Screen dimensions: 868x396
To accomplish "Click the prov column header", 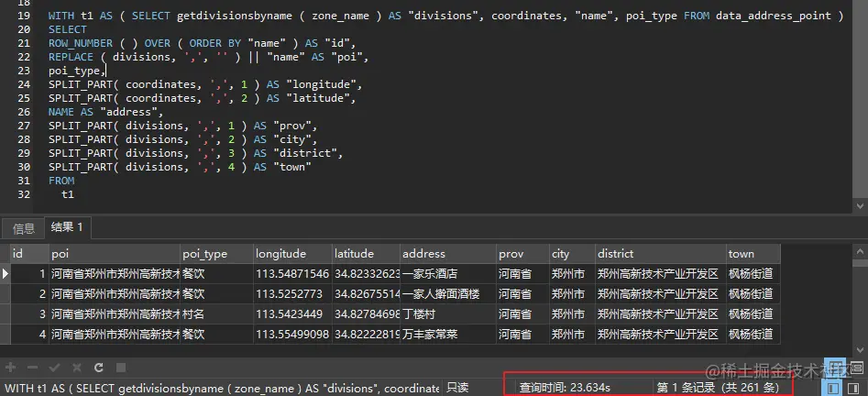I will coord(522,254).
